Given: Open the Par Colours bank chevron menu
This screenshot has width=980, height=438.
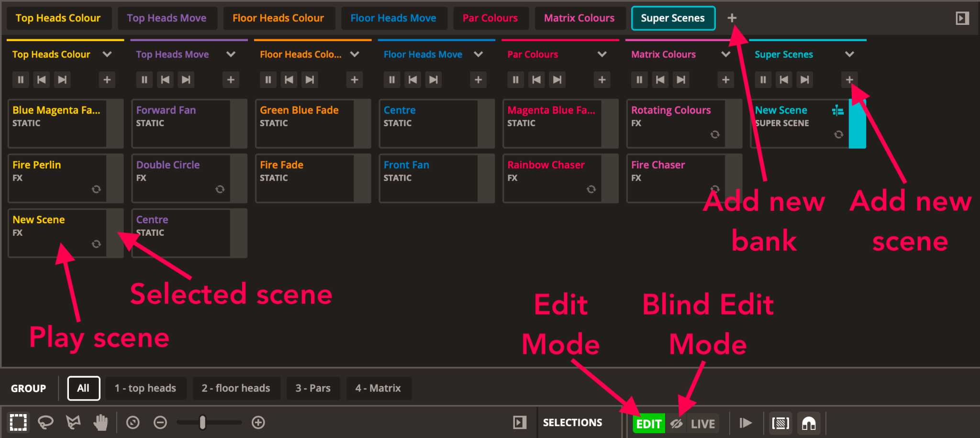Looking at the screenshot, I should coord(602,55).
